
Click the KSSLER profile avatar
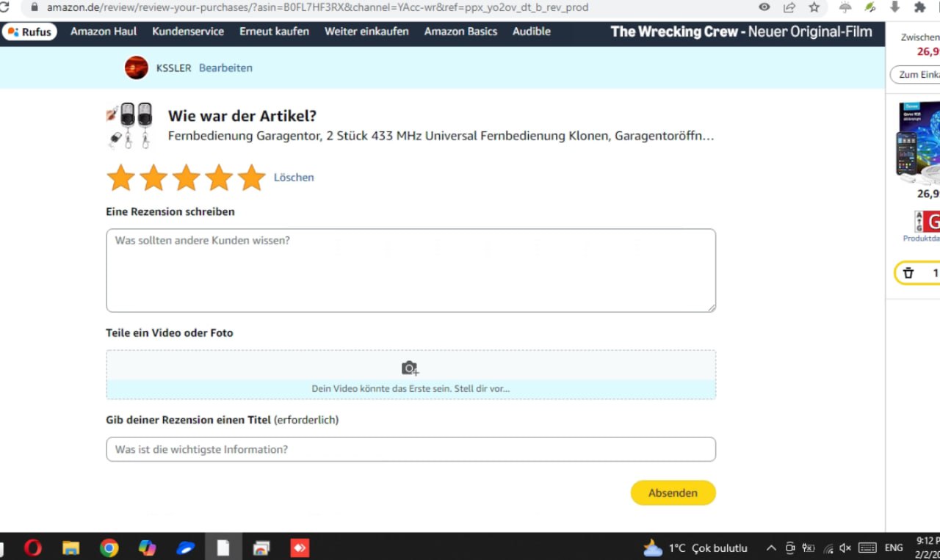tap(136, 68)
